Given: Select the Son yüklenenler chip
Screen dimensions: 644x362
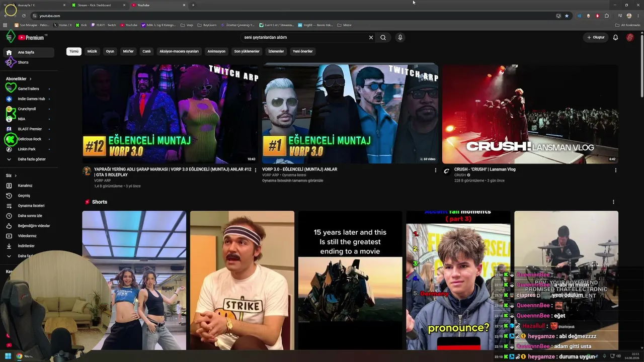Looking at the screenshot, I should point(247,51).
